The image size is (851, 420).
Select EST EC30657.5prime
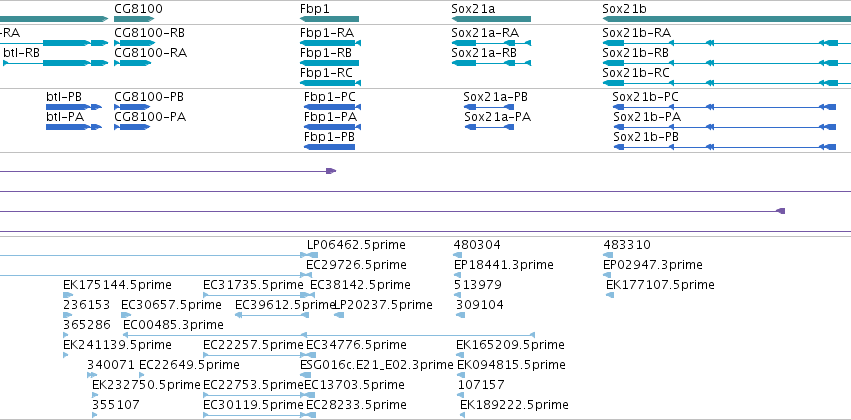171,306
